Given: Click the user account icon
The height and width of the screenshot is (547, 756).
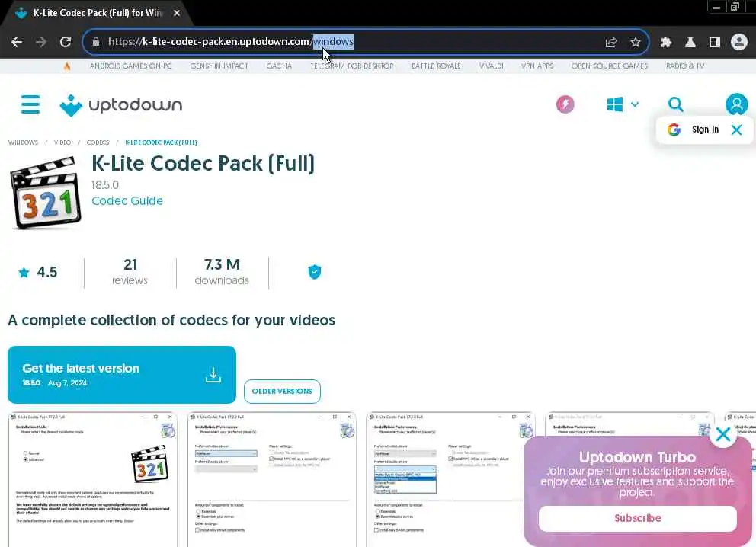Looking at the screenshot, I should pos(736,104).
